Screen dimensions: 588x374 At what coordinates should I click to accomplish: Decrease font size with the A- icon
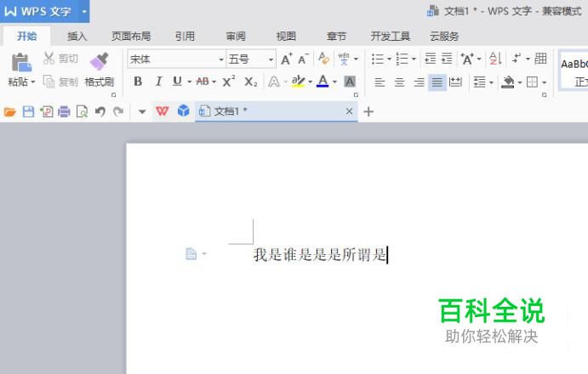pyautogui.click(x=304, y=59)
